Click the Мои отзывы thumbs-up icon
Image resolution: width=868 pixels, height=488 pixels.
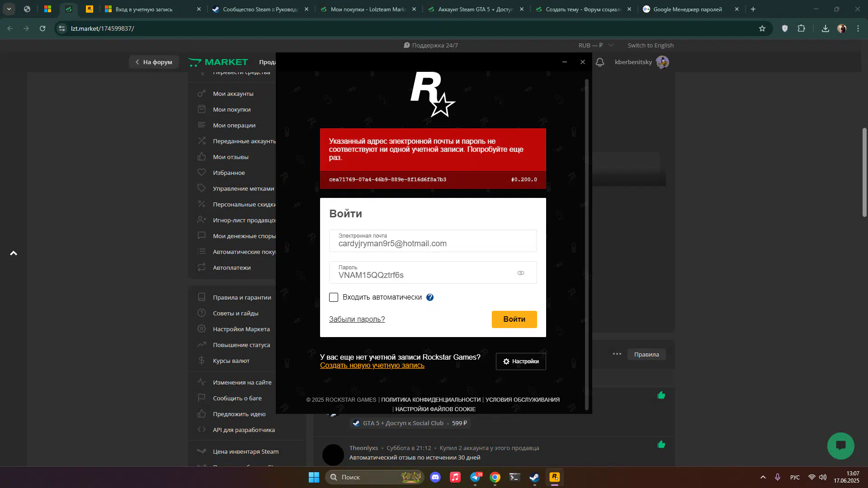[x=202, y=157]
